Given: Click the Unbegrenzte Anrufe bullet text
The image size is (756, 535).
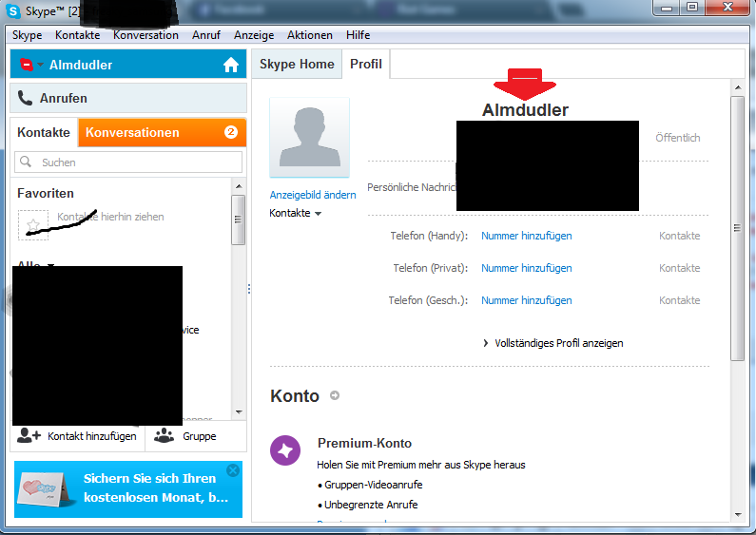Looking at the screenshot, I should [x=371, y=505].
